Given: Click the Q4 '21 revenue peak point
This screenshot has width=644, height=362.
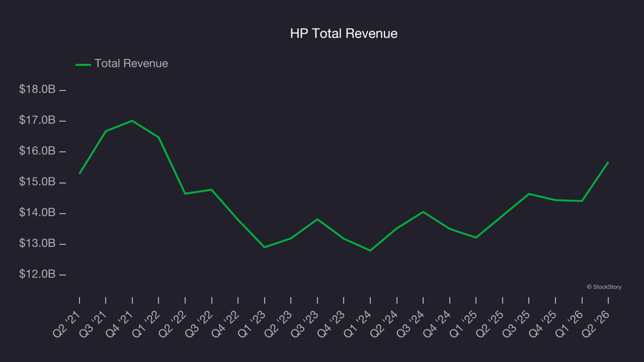Looking at the screenshot, I should coord(132,121).
